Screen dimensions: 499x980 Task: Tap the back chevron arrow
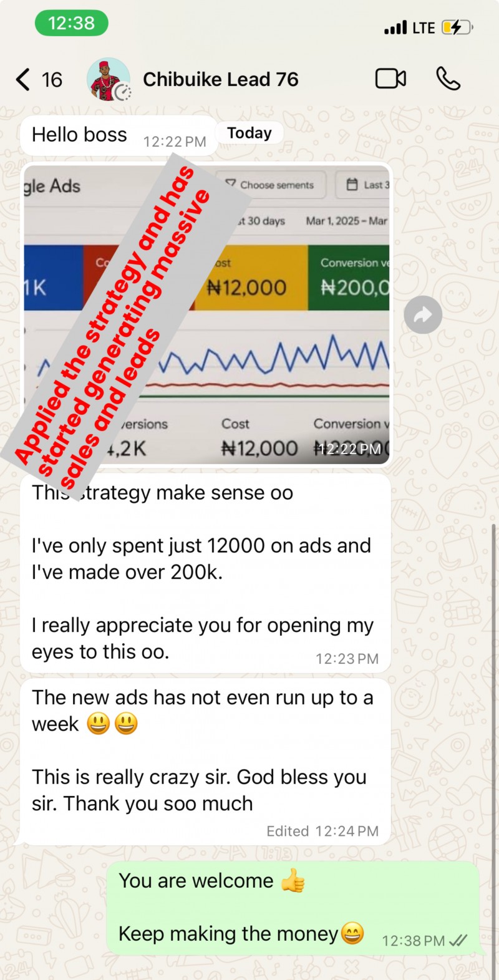[22, 79]
